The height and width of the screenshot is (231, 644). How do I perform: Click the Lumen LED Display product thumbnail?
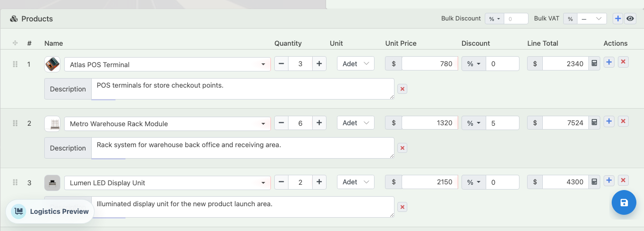pyautogui.click(x=52, y=182)
